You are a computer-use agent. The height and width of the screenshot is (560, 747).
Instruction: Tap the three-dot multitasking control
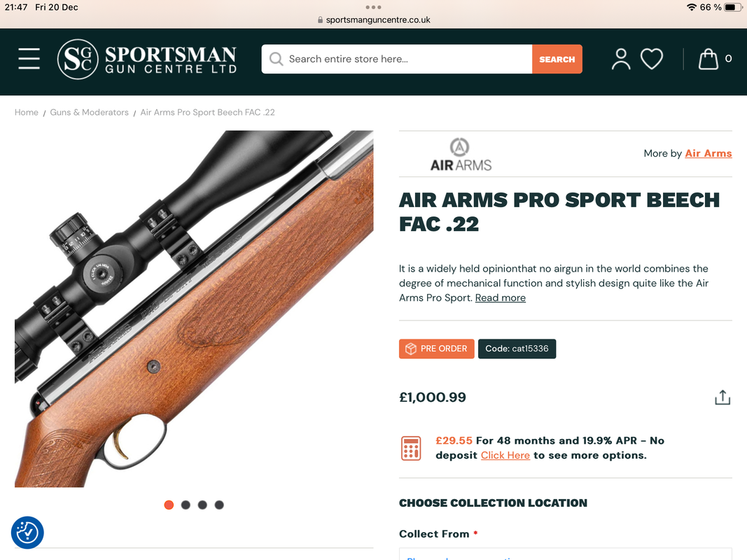373,7
